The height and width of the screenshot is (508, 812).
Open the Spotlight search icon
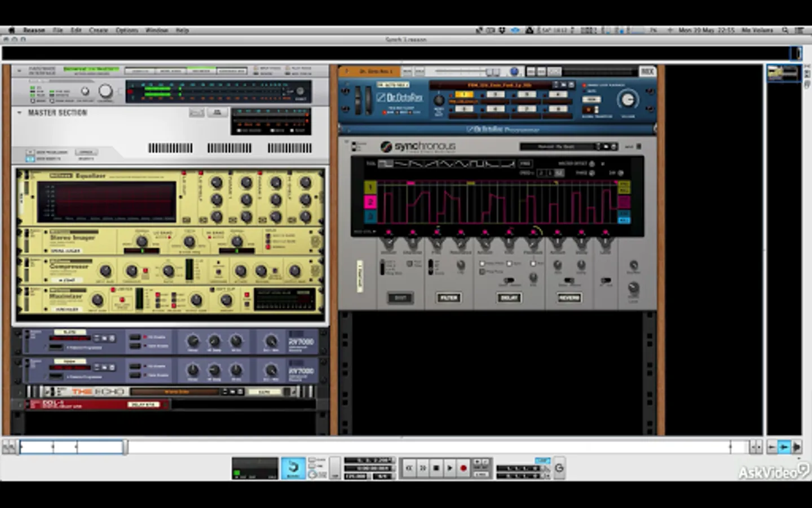pyautogui.click(x=785, y=30)
